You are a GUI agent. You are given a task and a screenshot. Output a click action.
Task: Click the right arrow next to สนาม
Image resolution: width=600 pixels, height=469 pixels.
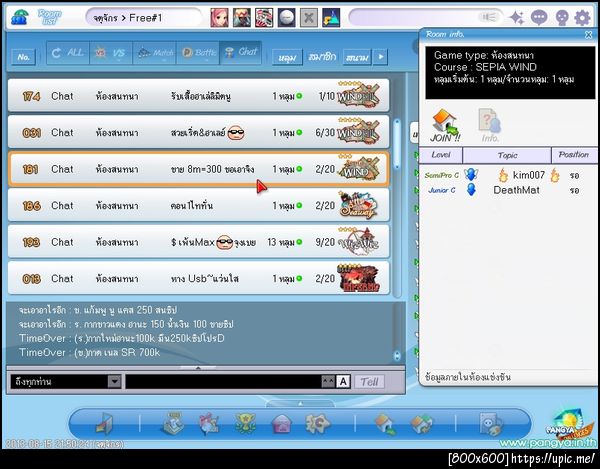[380, 57]
